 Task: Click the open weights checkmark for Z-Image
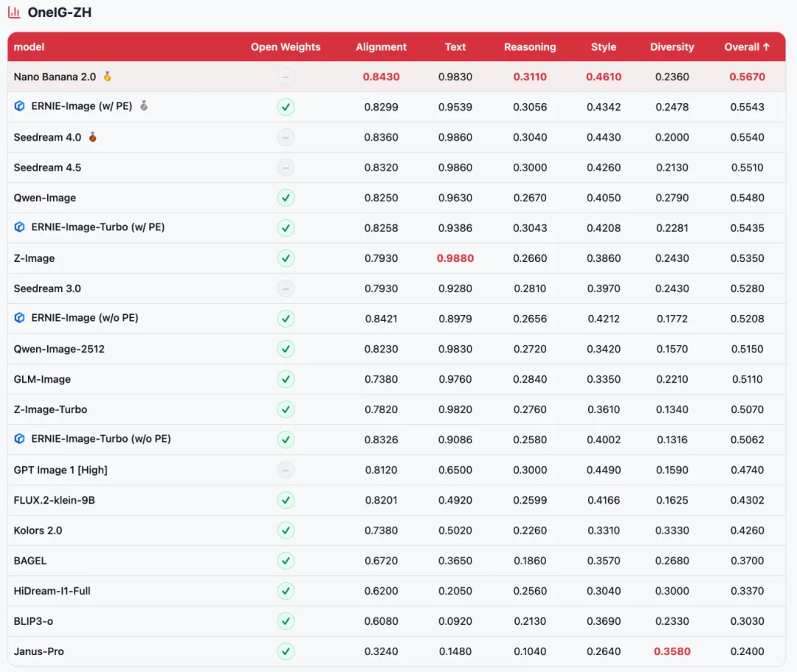pos(286,258)
